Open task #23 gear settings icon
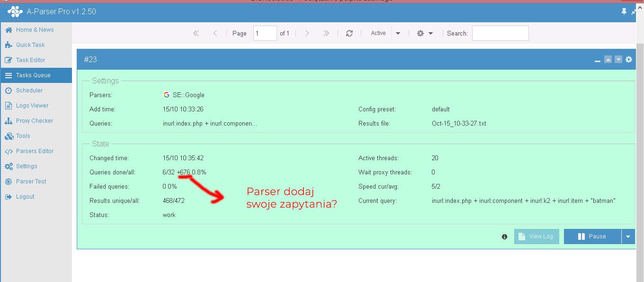Viewport: 644px width, 282px height. pos(628,59)
